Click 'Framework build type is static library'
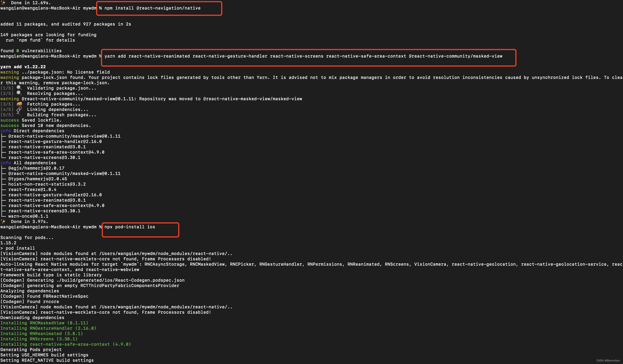This screenshot has height=364, width=623. [x=51, y=275]
